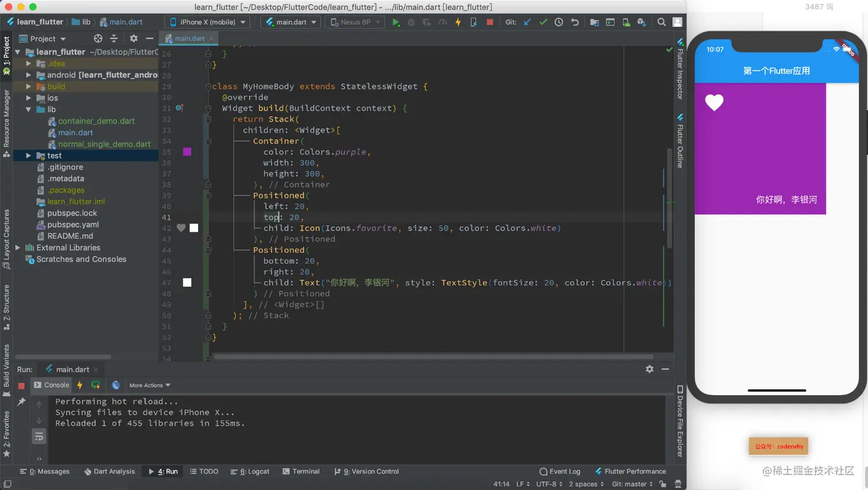Click the green Run button in toolbar
Screen dimensions: 868x490
coord(396,22)
